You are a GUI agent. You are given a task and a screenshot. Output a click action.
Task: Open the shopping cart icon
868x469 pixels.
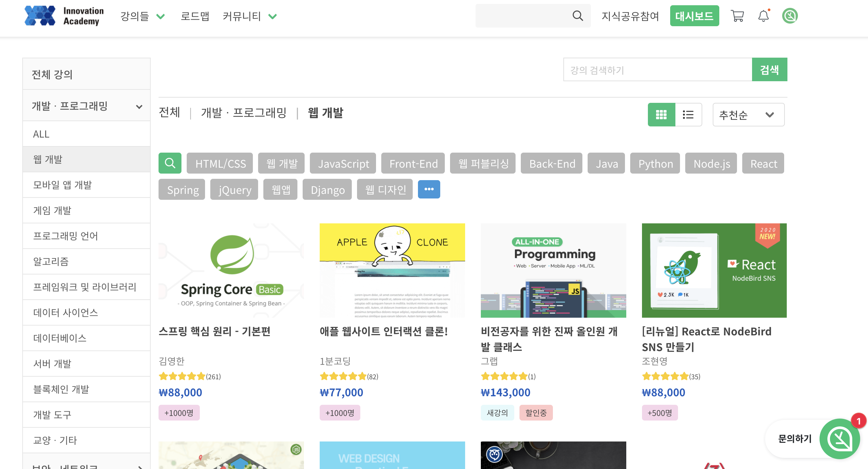(x=737, y=16)
